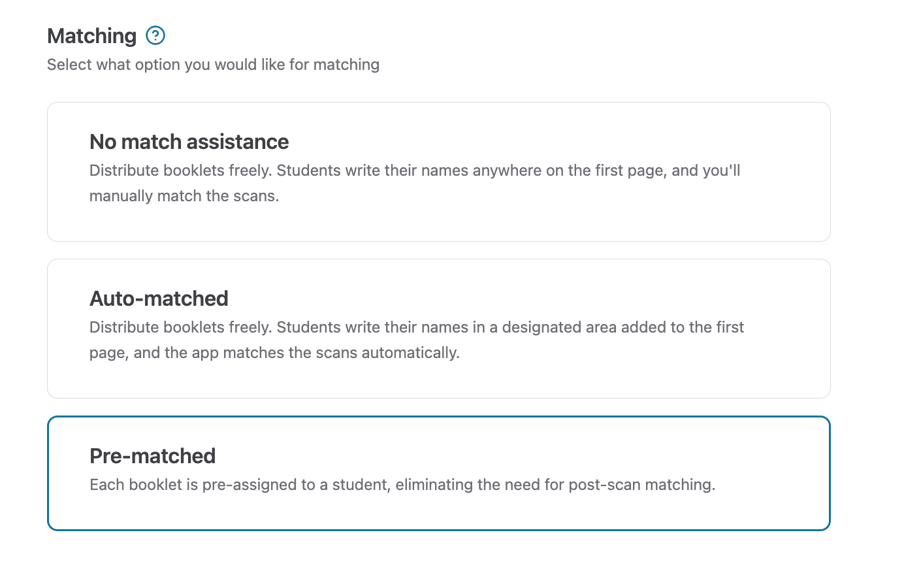Screen dimensions: 904x588
Task: Click the Pre-matched description text
Action: point(402,485)
